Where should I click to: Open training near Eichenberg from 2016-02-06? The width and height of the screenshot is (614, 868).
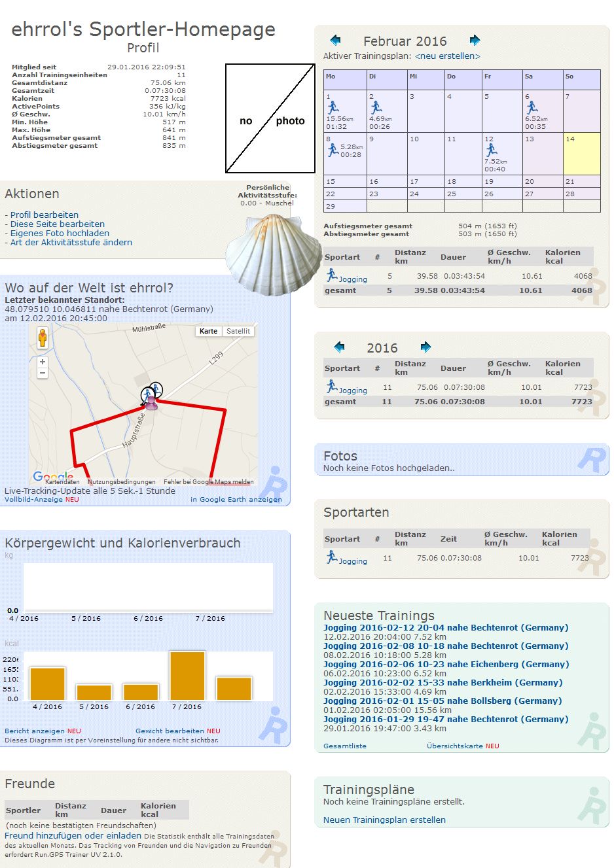446,665
